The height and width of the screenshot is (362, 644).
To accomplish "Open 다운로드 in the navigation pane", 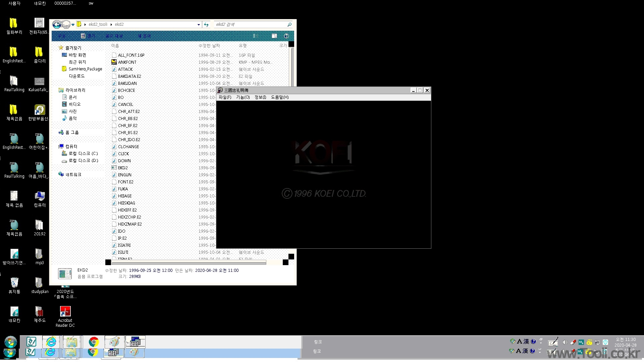I will point(77,76).
